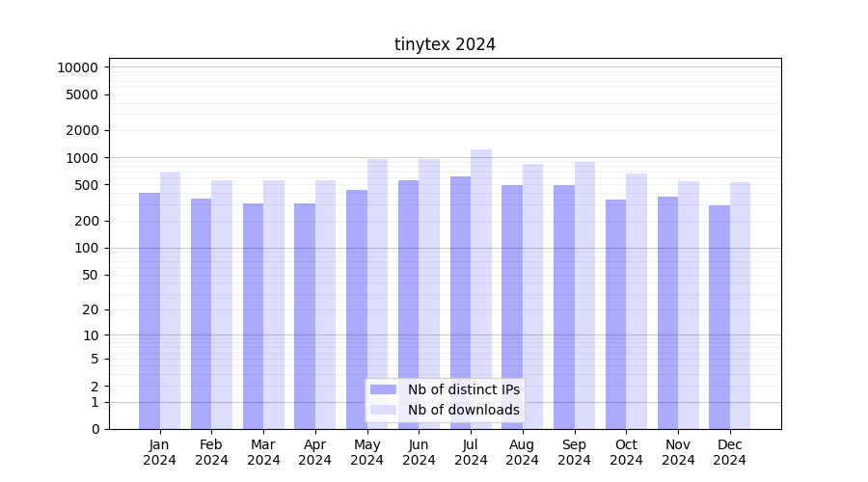This screenshot has width=868, height=482.
Task: Click the 0 y-axis tick label
Action: 95,429
